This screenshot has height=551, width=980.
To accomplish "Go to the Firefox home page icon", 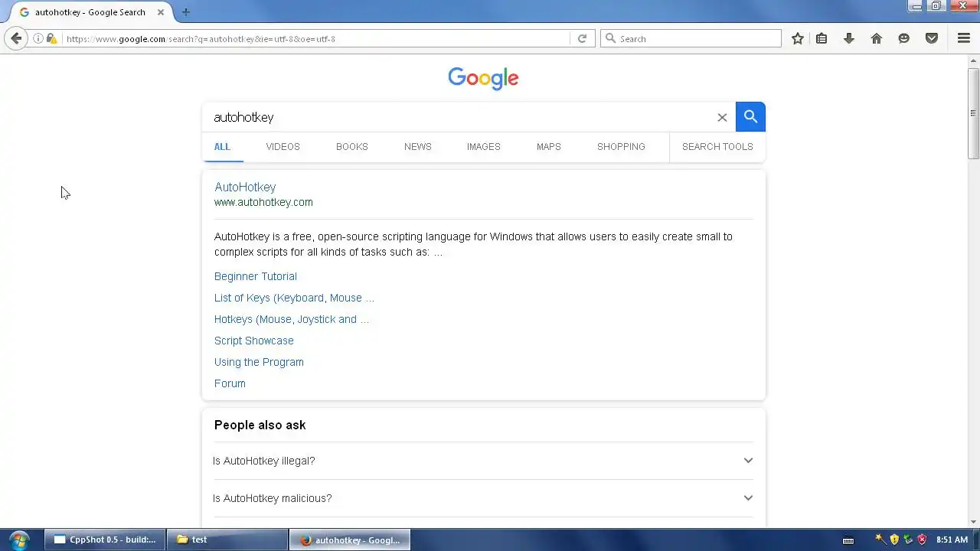I will tap(877, 38).
